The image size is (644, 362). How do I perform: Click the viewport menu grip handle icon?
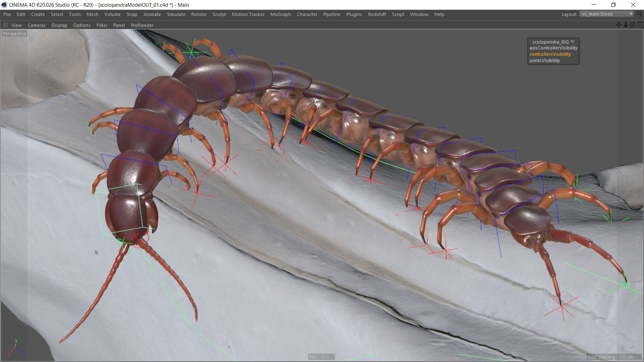point(5,25)
